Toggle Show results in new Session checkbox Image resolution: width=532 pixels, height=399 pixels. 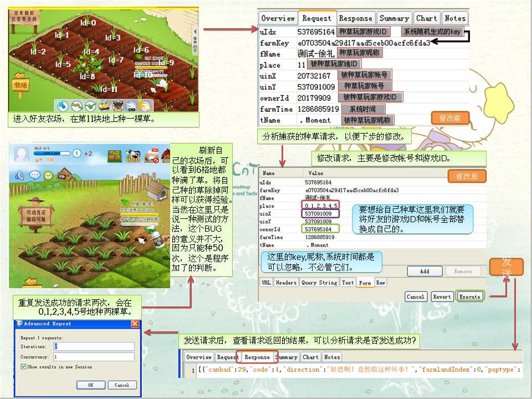pos(23,367)
